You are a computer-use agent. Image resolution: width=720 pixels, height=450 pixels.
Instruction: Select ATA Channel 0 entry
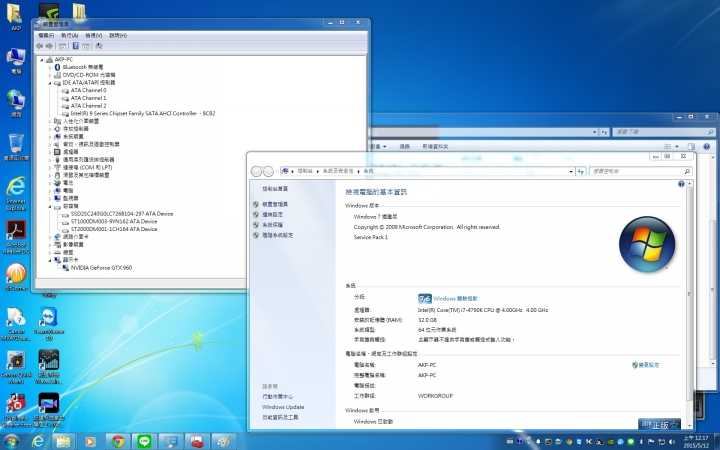pyautogui.click(x=88, y=90)
